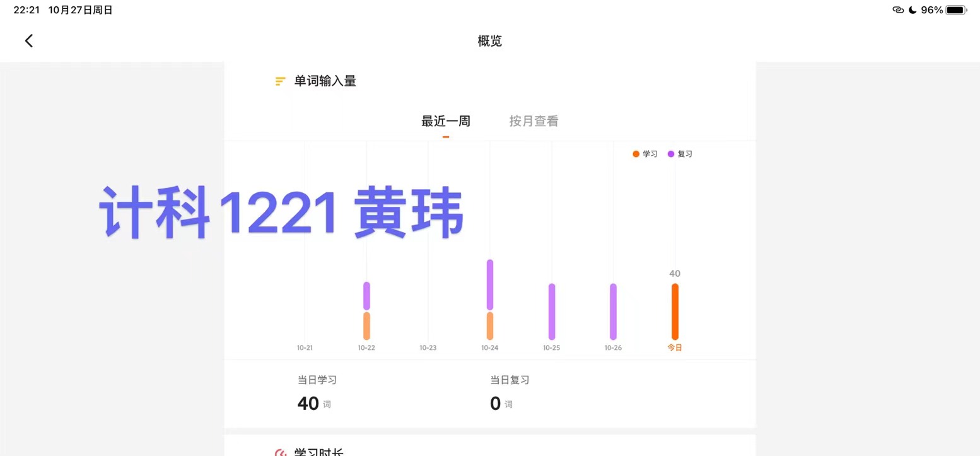The width and height of the screenshot is (980, 456).
Task: Go back using the top-left arrow
Action: click(x=29, y=41)
